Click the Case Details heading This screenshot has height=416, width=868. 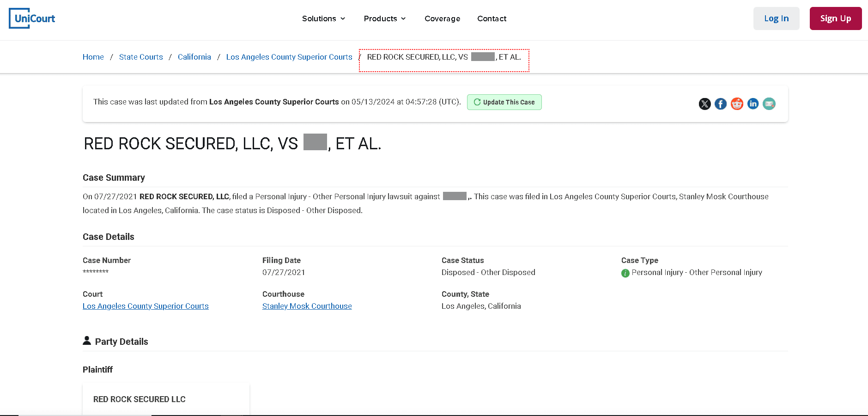[x=109, y=237]
